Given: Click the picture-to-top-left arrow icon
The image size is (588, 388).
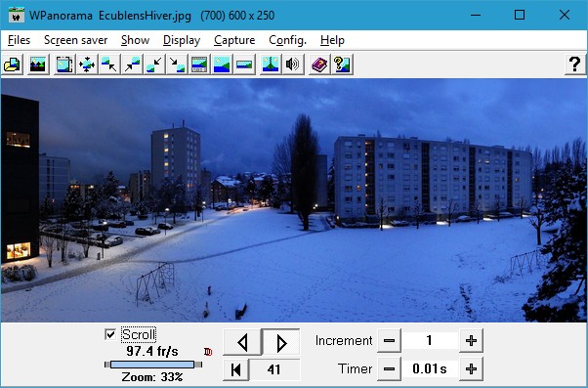Looking at the screenshot, I should pos(109,65).
